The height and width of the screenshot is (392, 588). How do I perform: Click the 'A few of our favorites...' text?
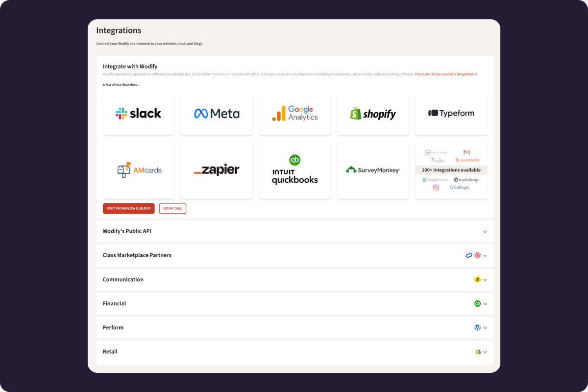click(x=121, y=85)
